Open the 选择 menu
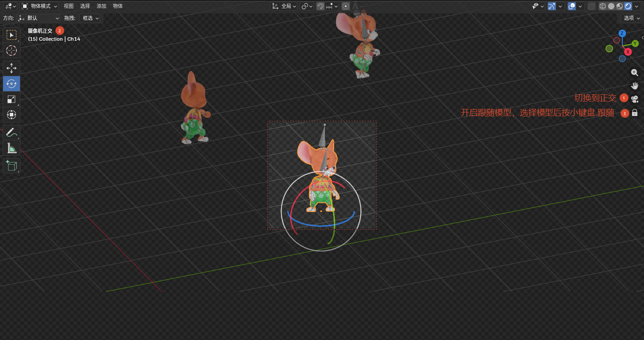The width and height of the screenshot is (644, 340). 85,6
